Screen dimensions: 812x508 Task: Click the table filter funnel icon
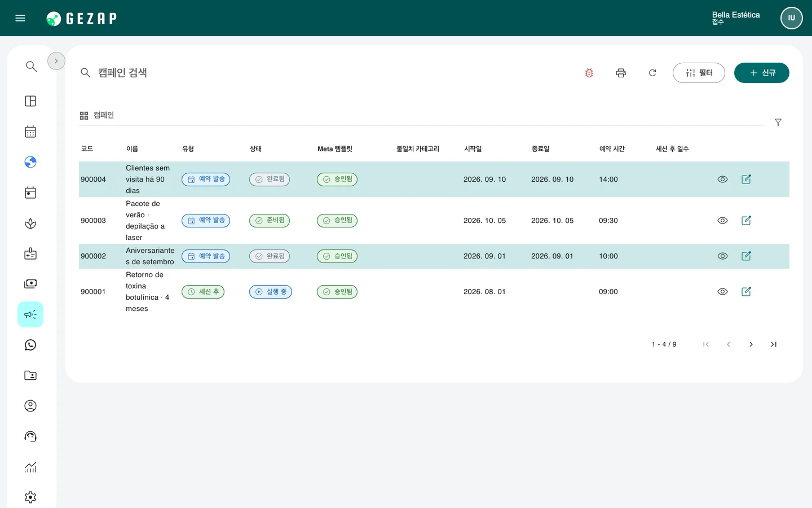(778, 122)
